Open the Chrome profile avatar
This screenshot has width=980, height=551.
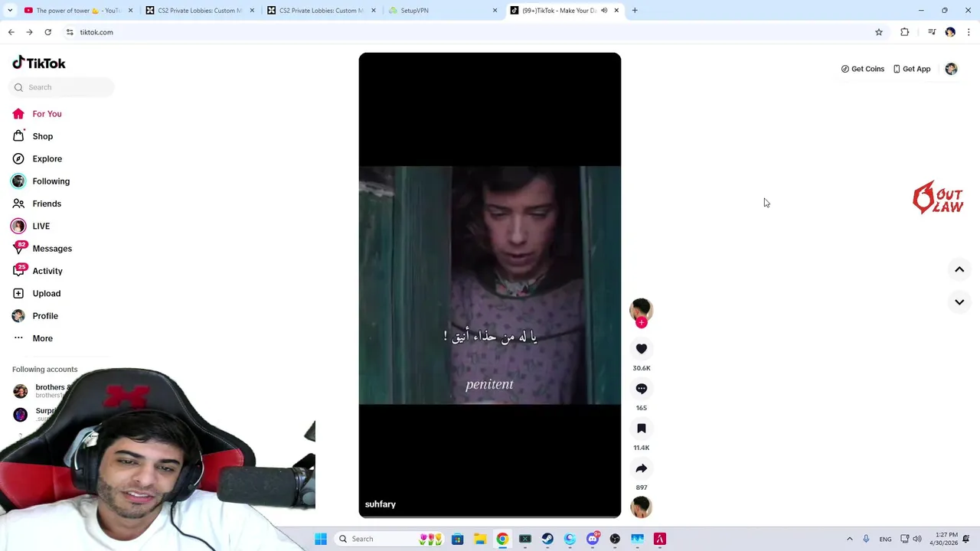[950, 32]
